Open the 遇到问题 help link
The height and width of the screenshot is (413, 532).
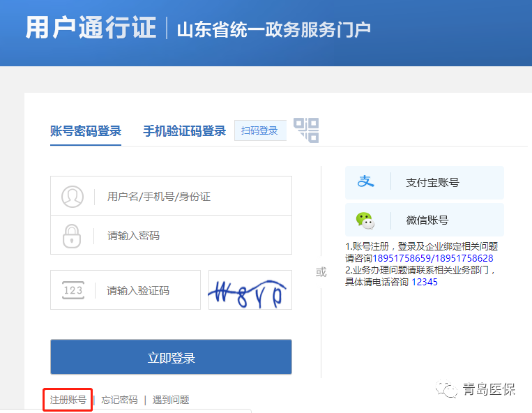pyautogui.click(x=171, y=400)
